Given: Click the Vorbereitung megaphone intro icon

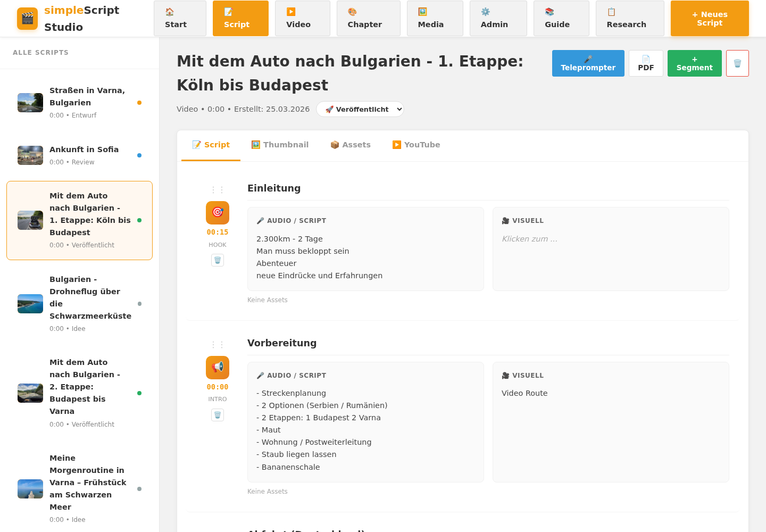Looking at the screenshot, I should [218, 368].
